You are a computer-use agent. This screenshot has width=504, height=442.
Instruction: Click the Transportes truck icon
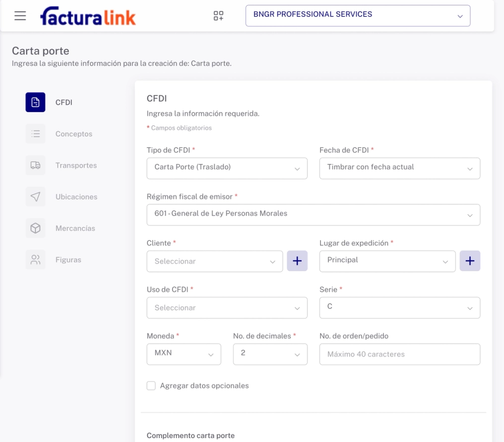tap(35, 166)
